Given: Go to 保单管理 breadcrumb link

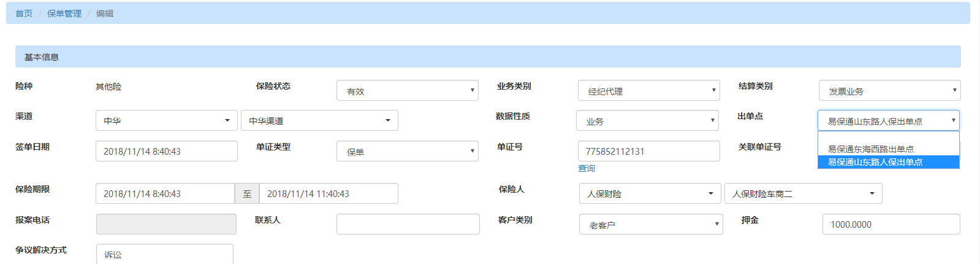Looking at the screenshot, I should click(x=64, y=14).
